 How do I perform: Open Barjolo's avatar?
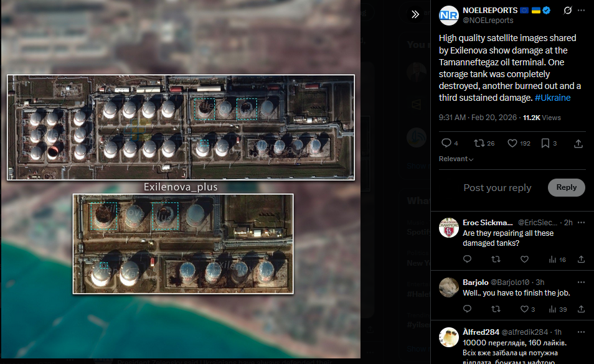tap(448, 287)
